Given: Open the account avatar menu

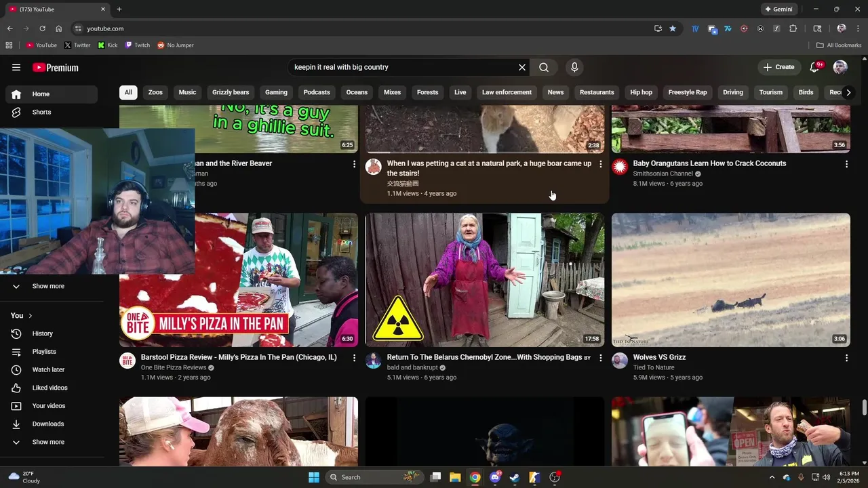Looking at the screenshot, I should pyautogui.click(x=840, y=67).
